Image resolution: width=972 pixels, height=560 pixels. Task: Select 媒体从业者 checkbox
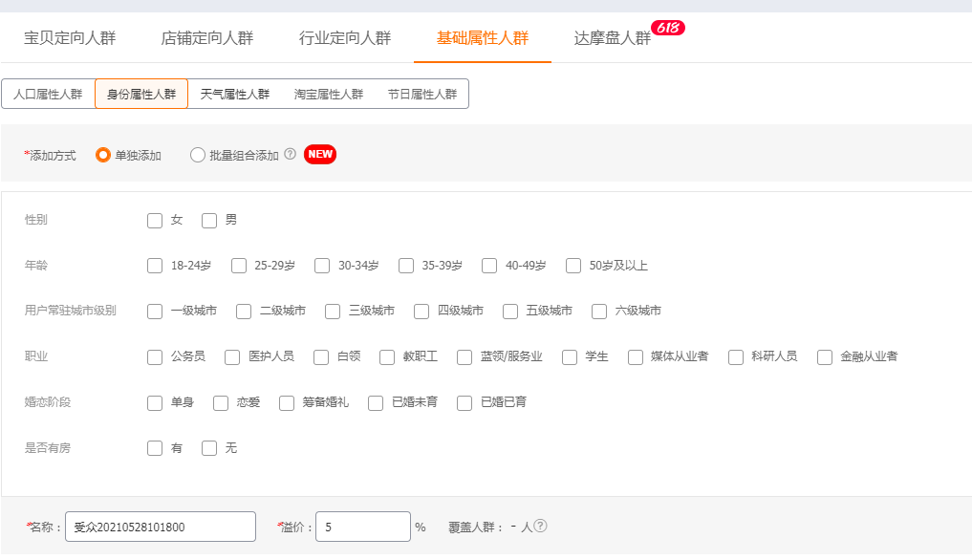pyautogui.click(x=636, y=357)
